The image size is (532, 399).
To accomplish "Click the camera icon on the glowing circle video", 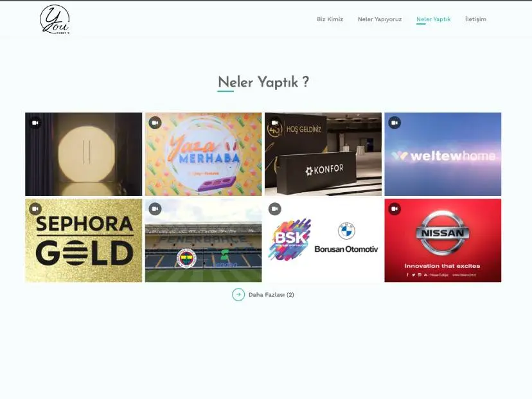I will pos(34,122).
